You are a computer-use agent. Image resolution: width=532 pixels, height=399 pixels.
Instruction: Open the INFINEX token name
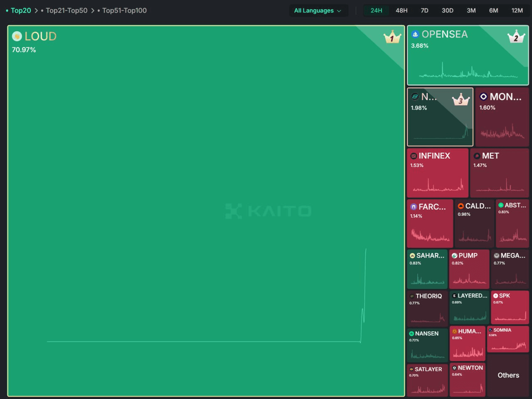pyautogui.click(x=434, y=156)
